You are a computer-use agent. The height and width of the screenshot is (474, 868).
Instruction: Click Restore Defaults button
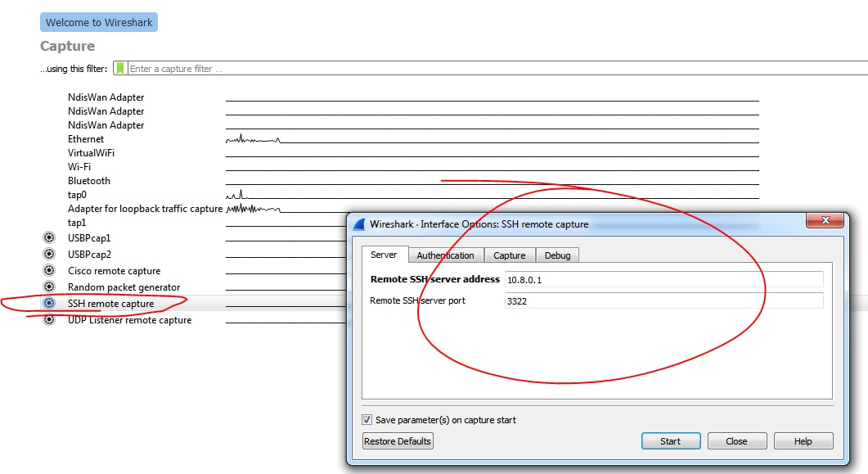[398, 441]
